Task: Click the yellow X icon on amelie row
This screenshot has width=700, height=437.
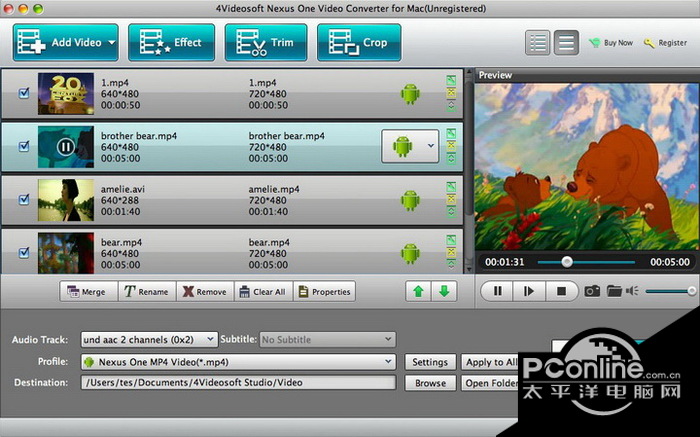Action: coord(451,199)
